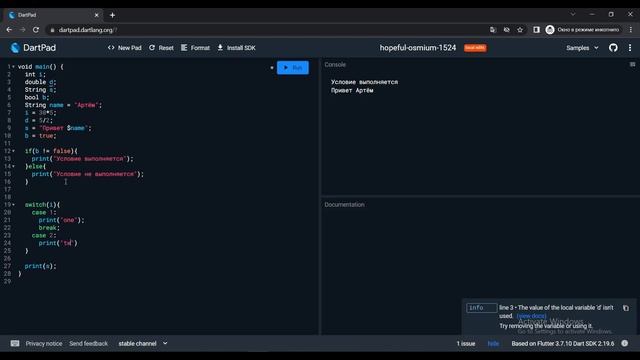Click the local edits badge
Image resolution: width=640 pixels, height=360 pixels.
(475, 48)
